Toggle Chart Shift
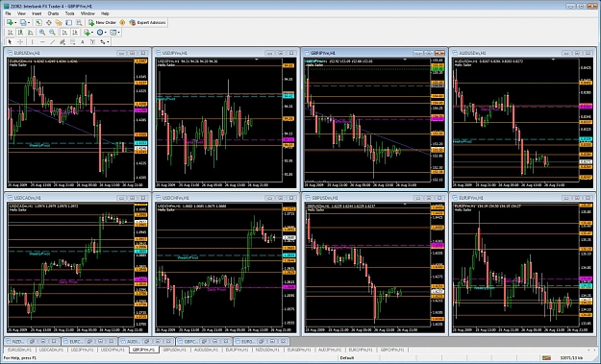Screen dimensions: 601x364 [x=75, y=32]
